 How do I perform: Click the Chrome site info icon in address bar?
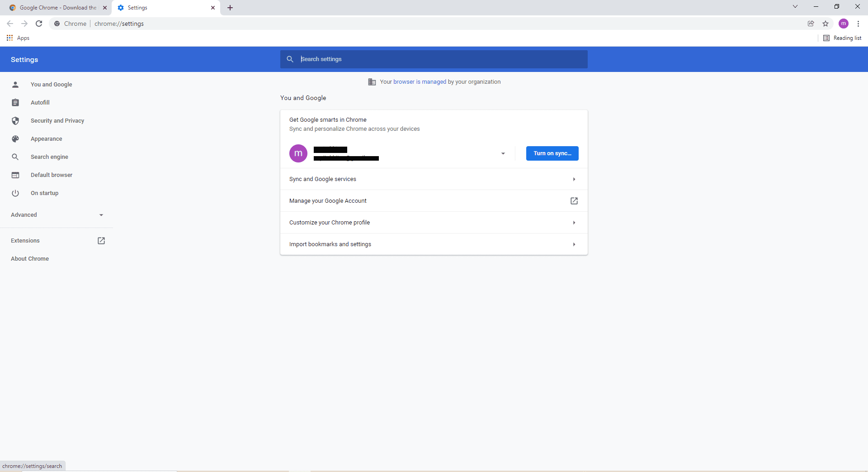57,24
